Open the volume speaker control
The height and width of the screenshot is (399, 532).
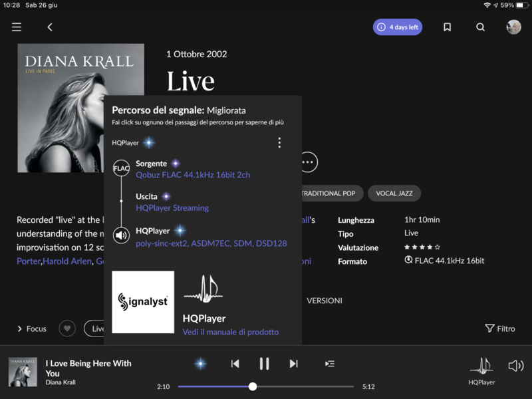(515, 366)
